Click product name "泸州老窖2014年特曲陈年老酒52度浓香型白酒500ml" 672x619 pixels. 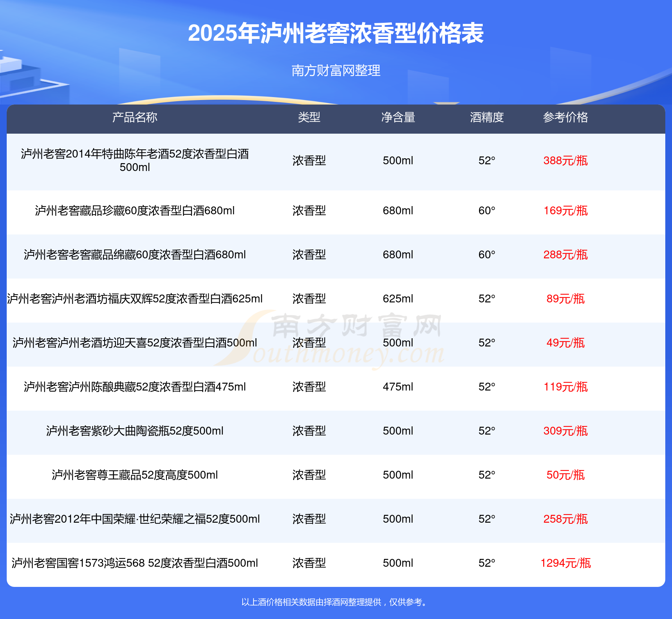click(x=135, y=160)
